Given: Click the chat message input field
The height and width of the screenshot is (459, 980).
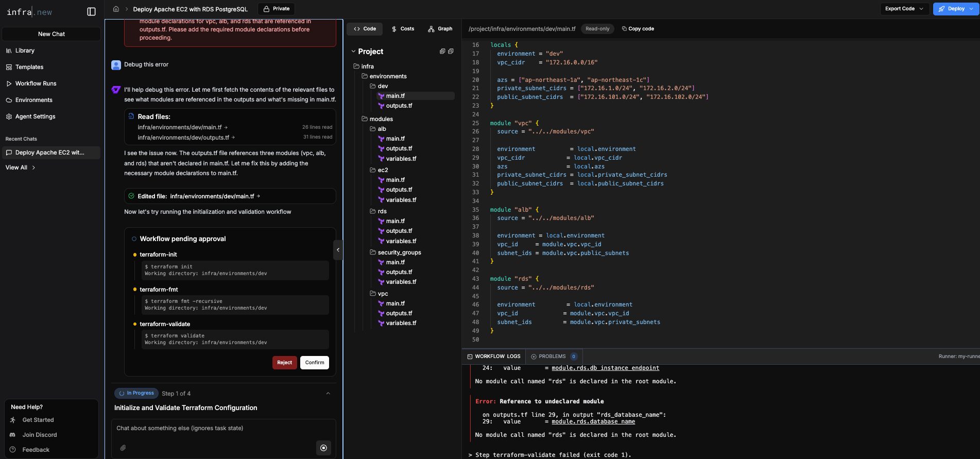Looking at the screenshot, I should point(223,429).
